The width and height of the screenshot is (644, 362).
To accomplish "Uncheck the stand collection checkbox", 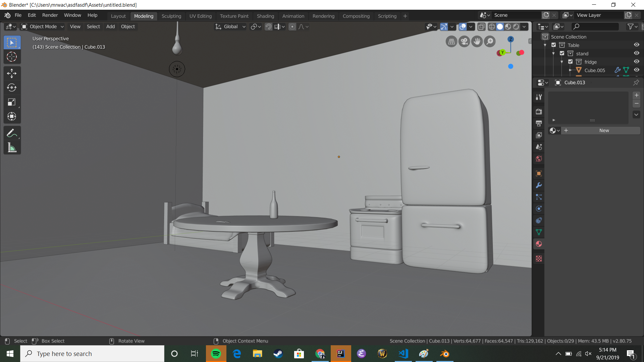I will [x=562, y=53].
